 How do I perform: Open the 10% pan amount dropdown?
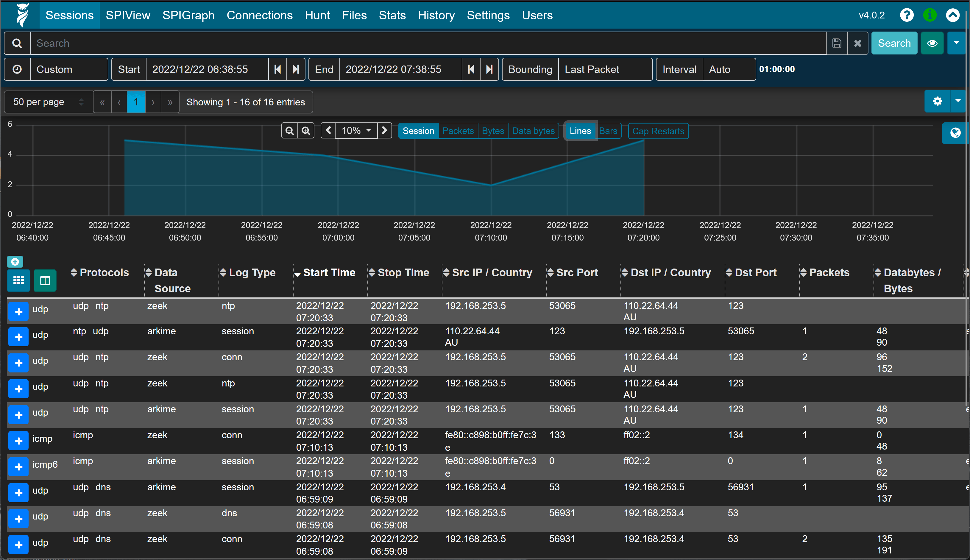click(356, 131)
